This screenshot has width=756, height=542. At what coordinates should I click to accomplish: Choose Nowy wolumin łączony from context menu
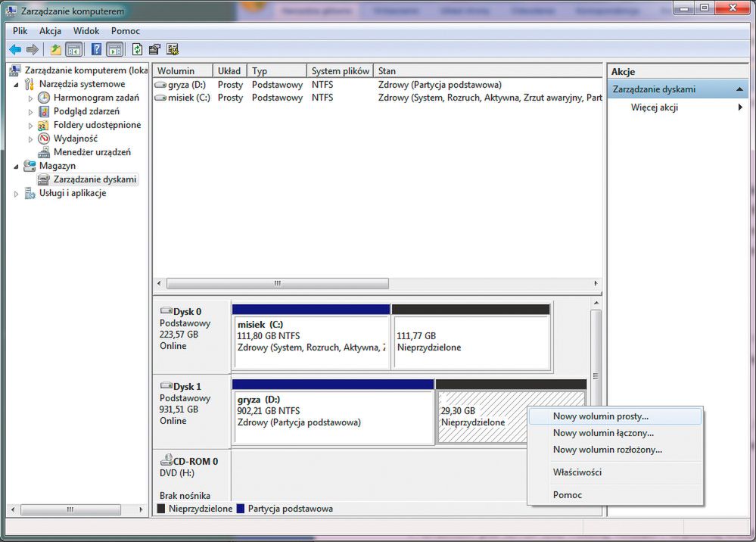click(x=614, y=433)
